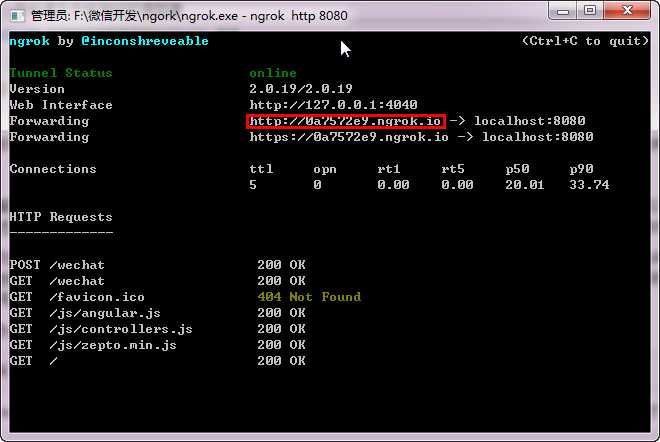Click the 'HTTP Requests' heading
Screen dimensions: 660x442
(x=61, y=217)
